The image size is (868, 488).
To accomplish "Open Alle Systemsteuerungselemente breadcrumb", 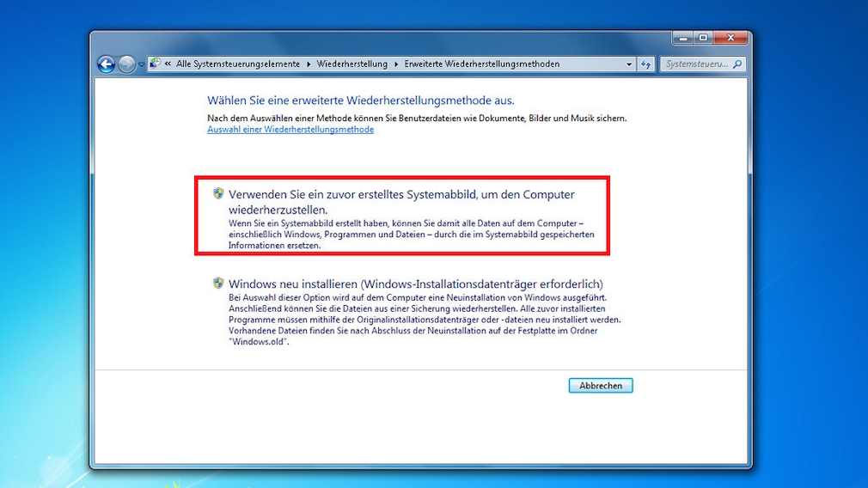I will point(238,64).
